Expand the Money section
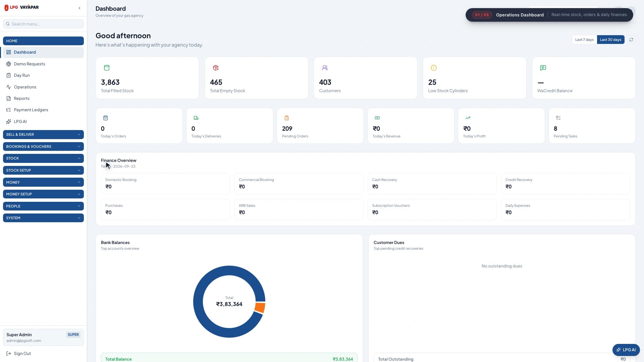Image resolution: width=644 pixels, height=362 pixels. (x=43, y=182)
